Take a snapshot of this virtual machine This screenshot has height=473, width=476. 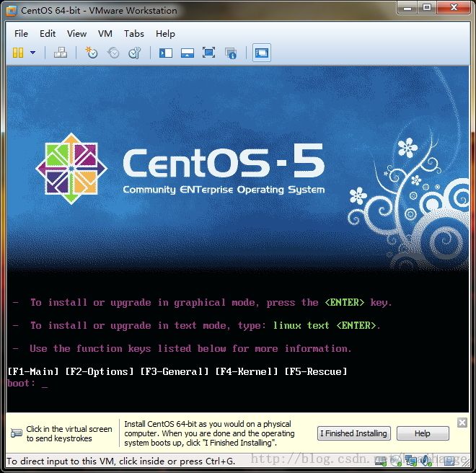point(92,53)
